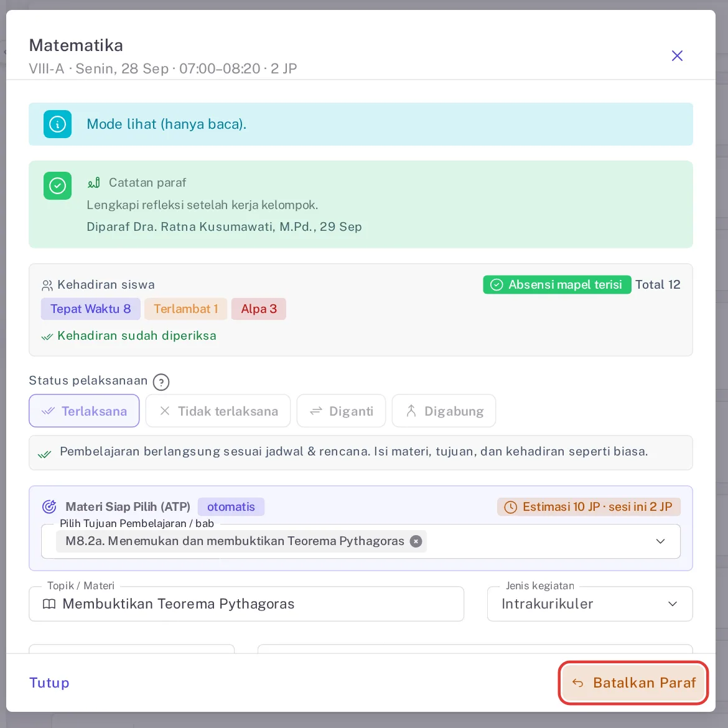Open the Jenis kegiatan Intrakurikuler dropdown
728x728 pixels.
coord(590,604)
